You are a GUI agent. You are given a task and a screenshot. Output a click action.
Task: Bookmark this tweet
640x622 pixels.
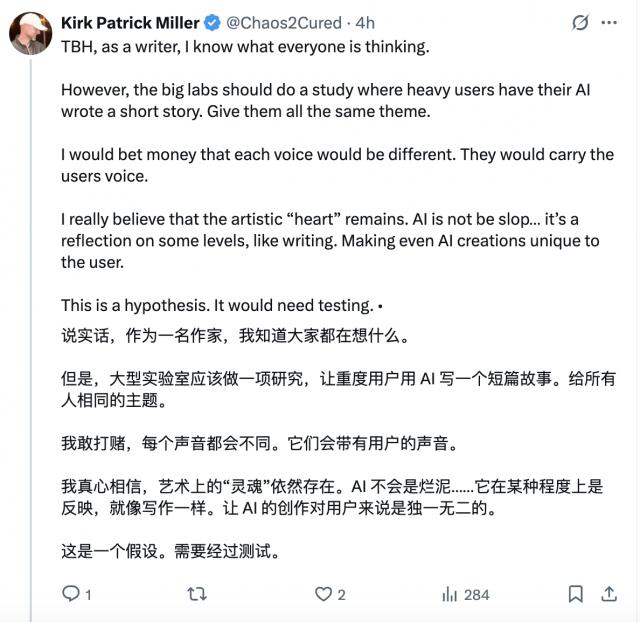click(576, 594)
